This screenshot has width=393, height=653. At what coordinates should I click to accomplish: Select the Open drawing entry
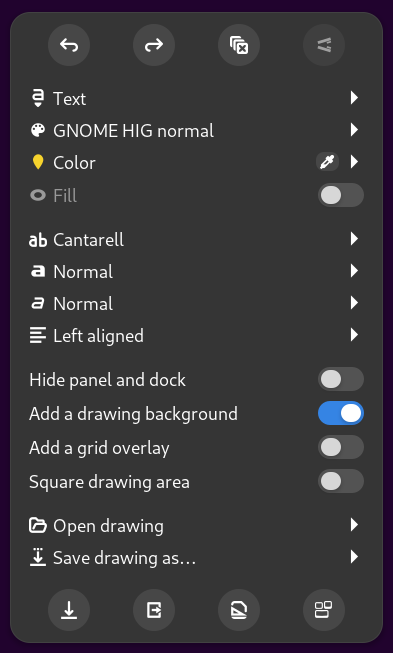(196, 525)
